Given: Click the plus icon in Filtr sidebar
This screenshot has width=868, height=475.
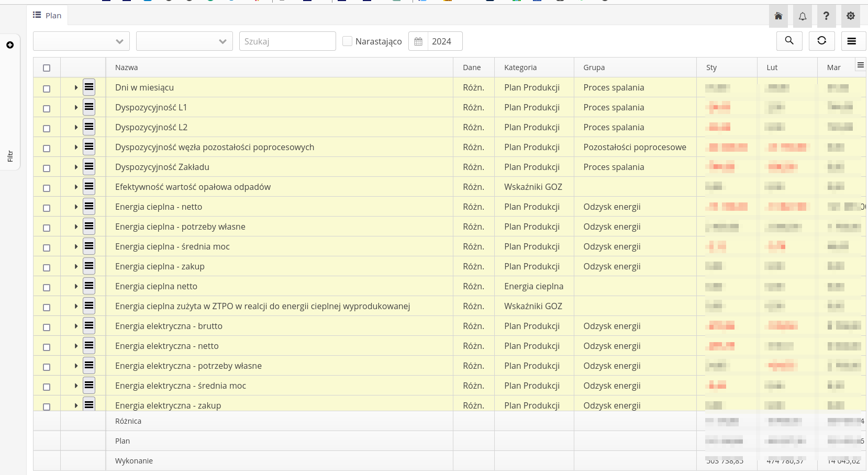Looking at the screenshot, I should pyautogui.click(x=10, y=45).
